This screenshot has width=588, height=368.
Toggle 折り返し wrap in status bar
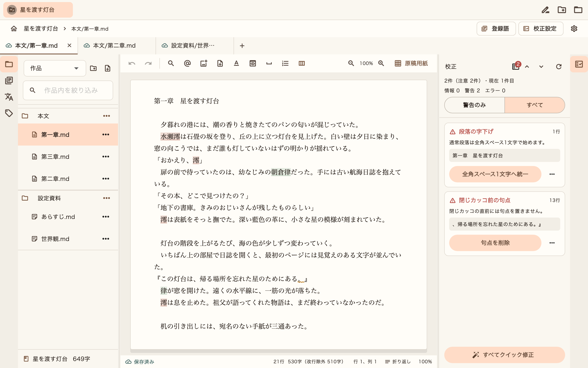[398, 362]
